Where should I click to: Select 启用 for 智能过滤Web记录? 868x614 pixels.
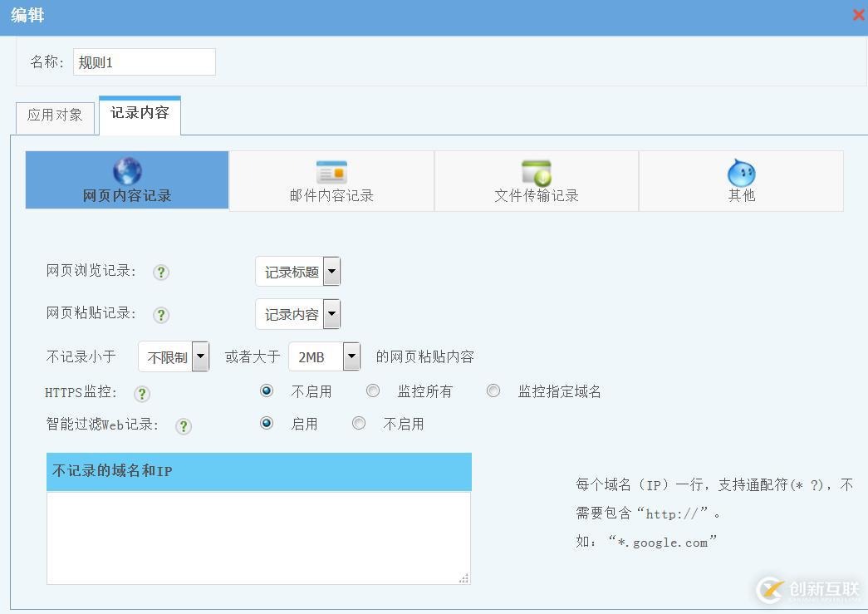coord(267,424)
